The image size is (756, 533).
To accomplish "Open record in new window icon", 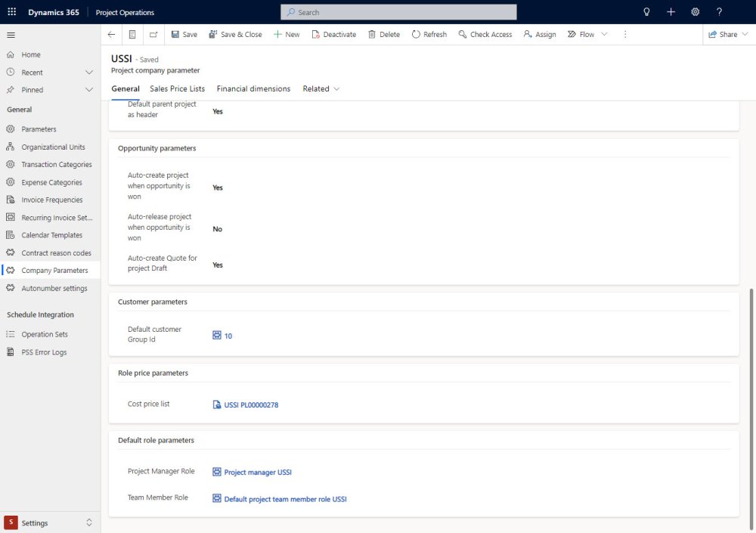I will (x=153, y=34).
